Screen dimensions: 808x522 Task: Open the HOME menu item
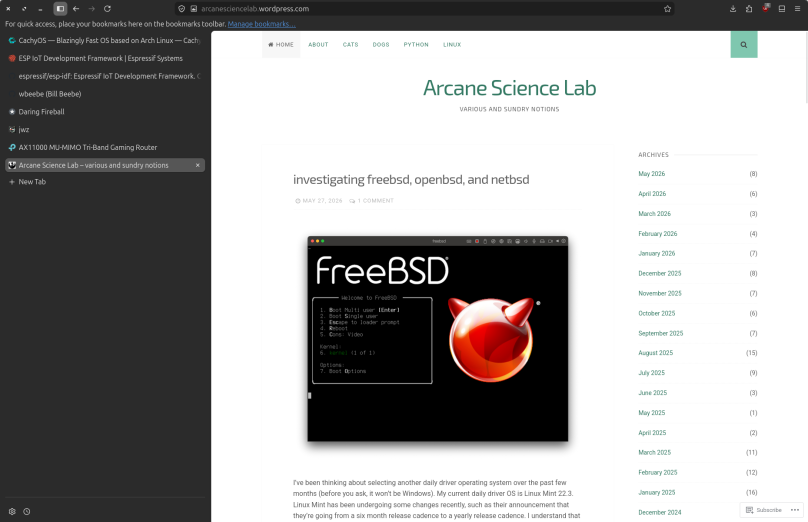[x=281, y=45]
